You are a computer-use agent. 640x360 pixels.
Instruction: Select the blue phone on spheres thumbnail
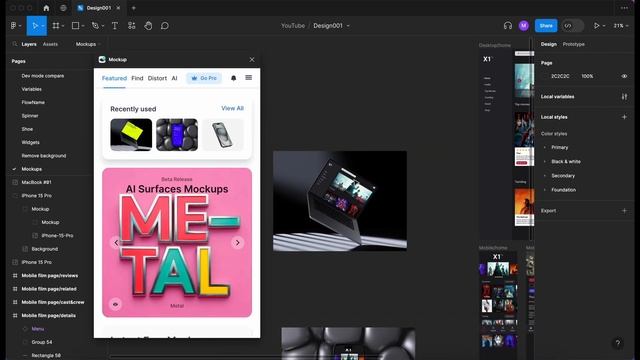tap(177, 135)
